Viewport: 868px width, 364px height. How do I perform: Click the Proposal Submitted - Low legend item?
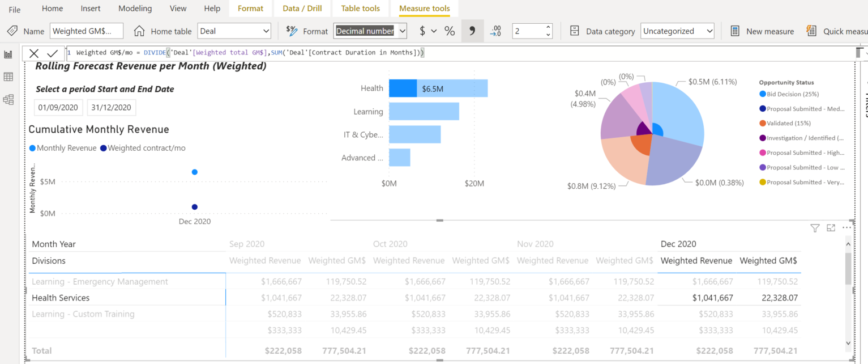(802, 167)
